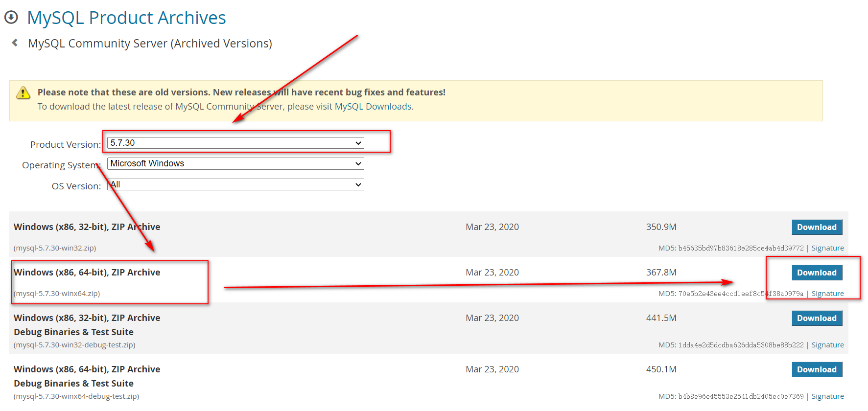
Task: Click the MySQL Product Archives heading
Action: (126, 18)
